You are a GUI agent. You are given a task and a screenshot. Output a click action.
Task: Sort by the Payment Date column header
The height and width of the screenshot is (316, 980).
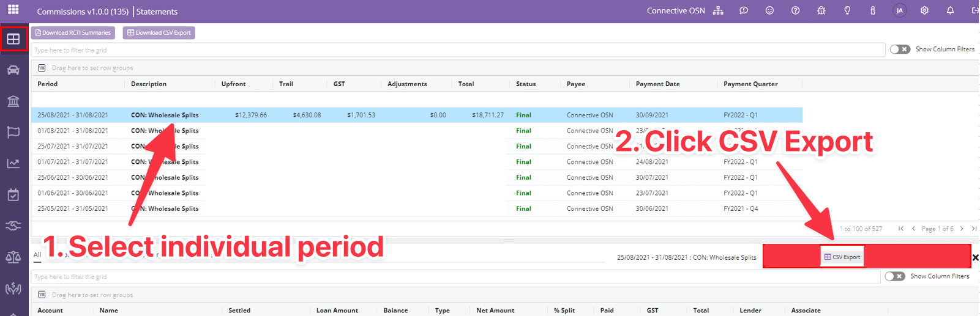coord(657,84)
